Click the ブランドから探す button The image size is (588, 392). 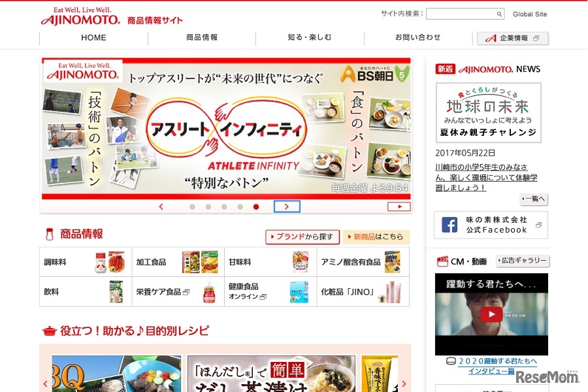coord(302,237)
